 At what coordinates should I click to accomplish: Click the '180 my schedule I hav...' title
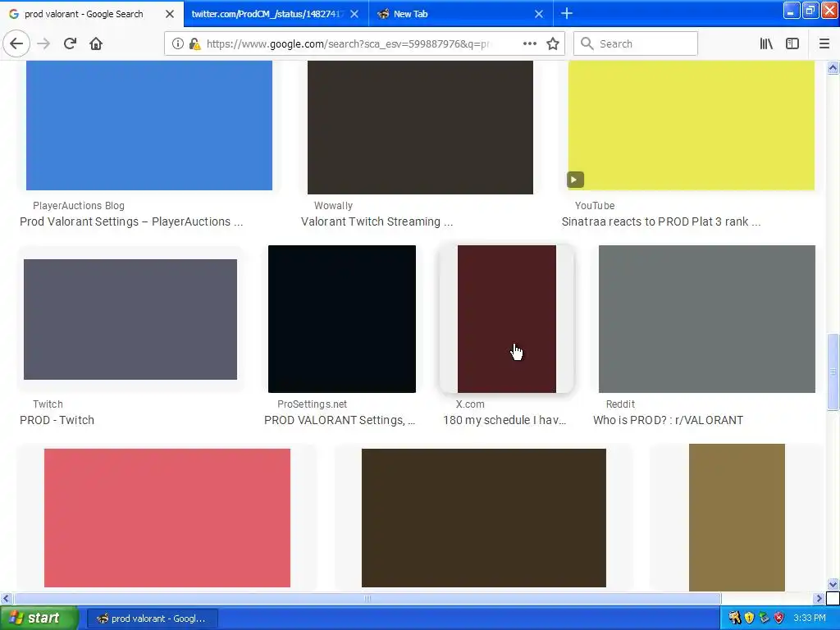504,420
